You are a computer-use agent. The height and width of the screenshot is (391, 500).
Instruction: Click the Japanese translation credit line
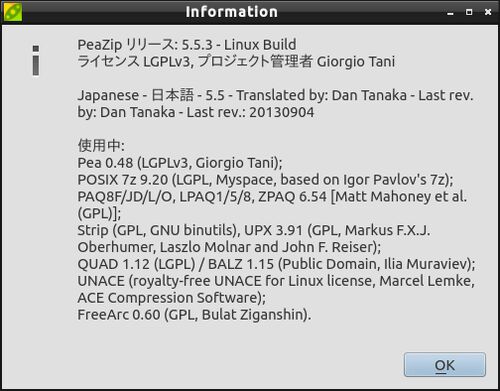click(275, 95)
